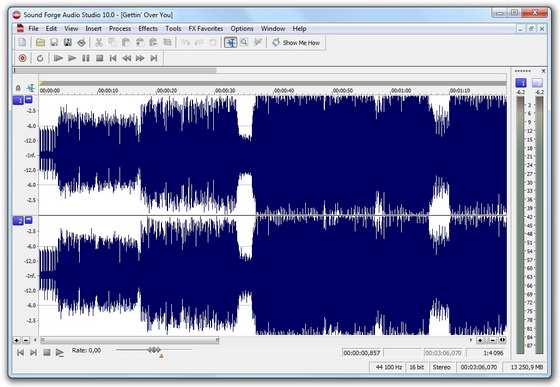Click the red Record button
Viewport: 560px width, 387px height.
coord(22,58)
